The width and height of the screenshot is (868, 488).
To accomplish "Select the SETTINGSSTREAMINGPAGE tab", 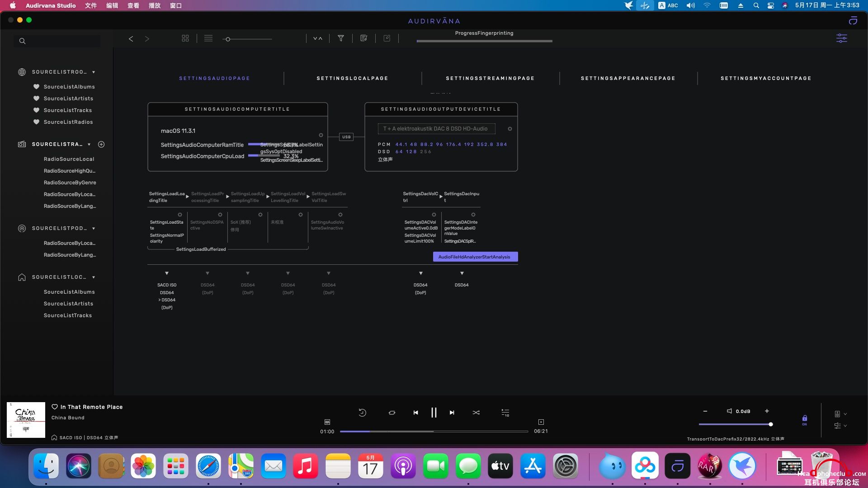I will (x=490, y=79).
